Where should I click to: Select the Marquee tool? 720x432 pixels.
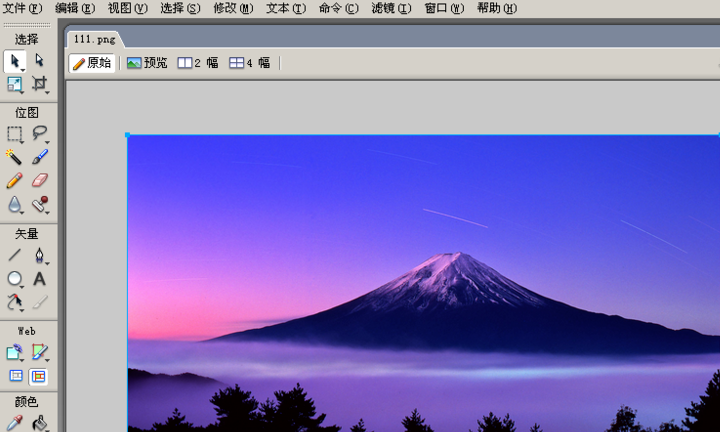pyautogui.click(x=15, y=134)
